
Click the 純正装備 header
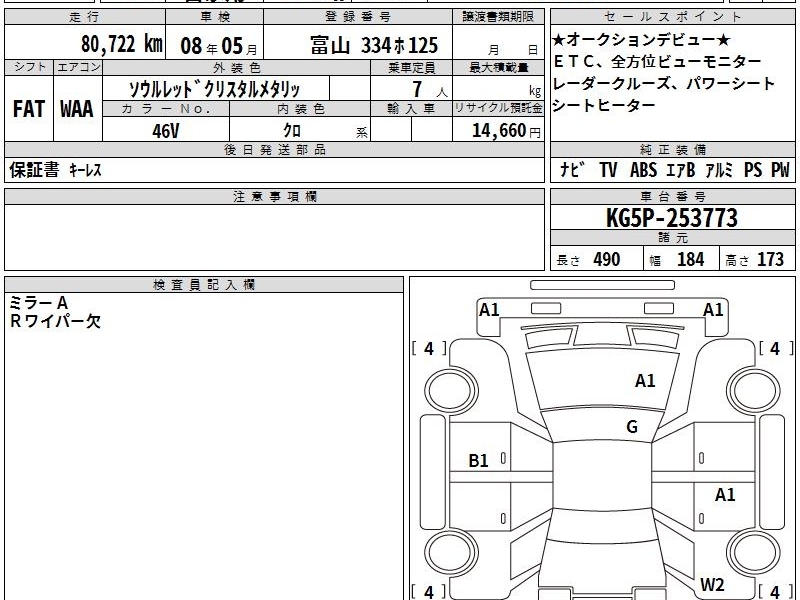tap(672, 149)
